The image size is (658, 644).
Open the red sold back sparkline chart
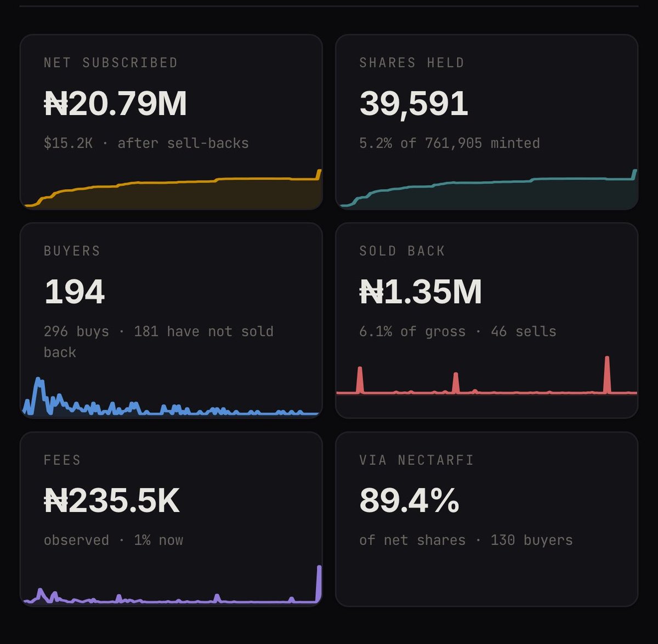[487, 376]
